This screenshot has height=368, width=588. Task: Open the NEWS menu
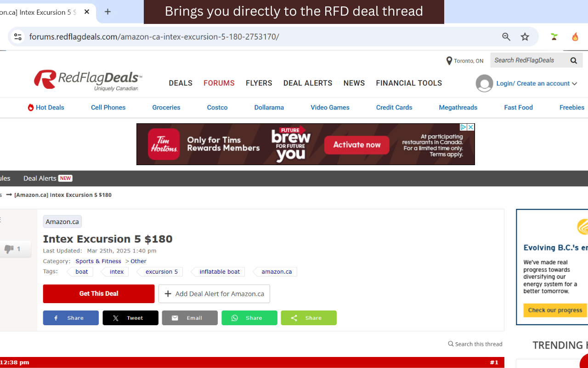coord(354,83)
